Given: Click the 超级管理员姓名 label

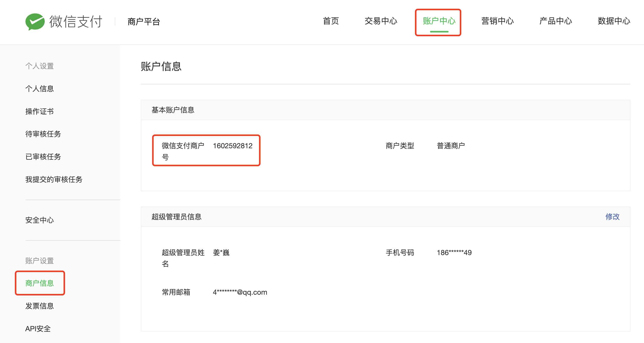Looking at the screenshot, I should click(183, 258).
